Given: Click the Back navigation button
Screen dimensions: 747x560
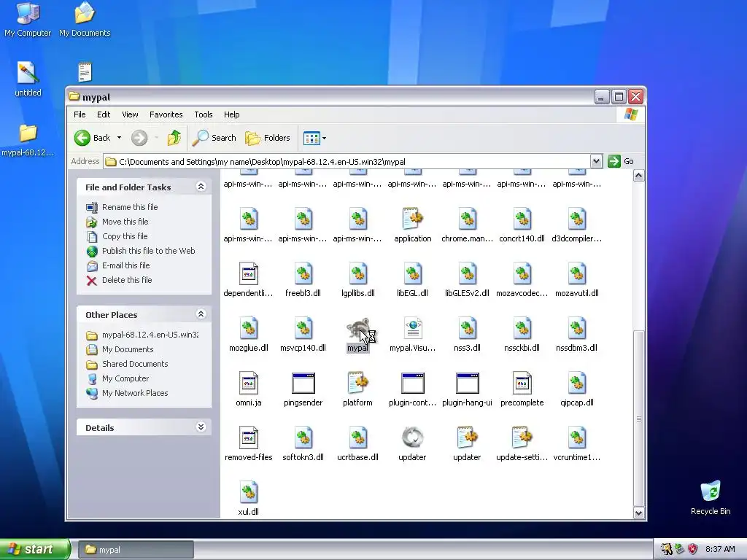Looking at the screenshot, I should pyautogui.click(x=93, y=138).
